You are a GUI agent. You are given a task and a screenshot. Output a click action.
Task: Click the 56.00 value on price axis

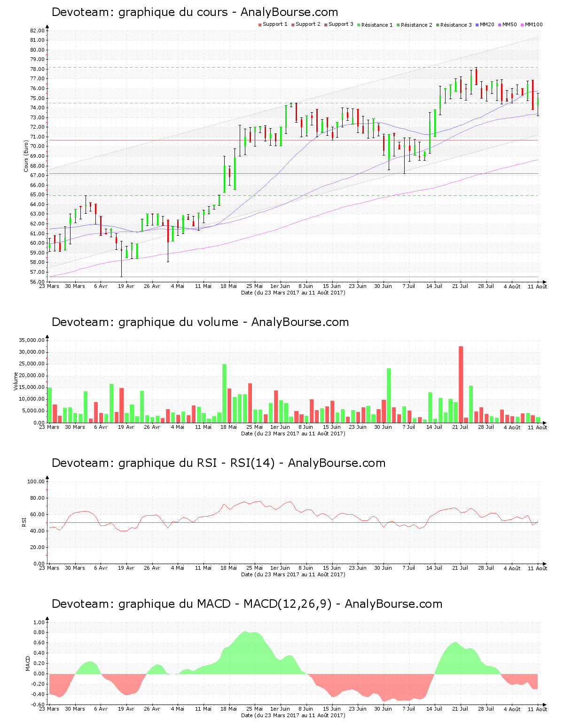[x=37, y=282]
